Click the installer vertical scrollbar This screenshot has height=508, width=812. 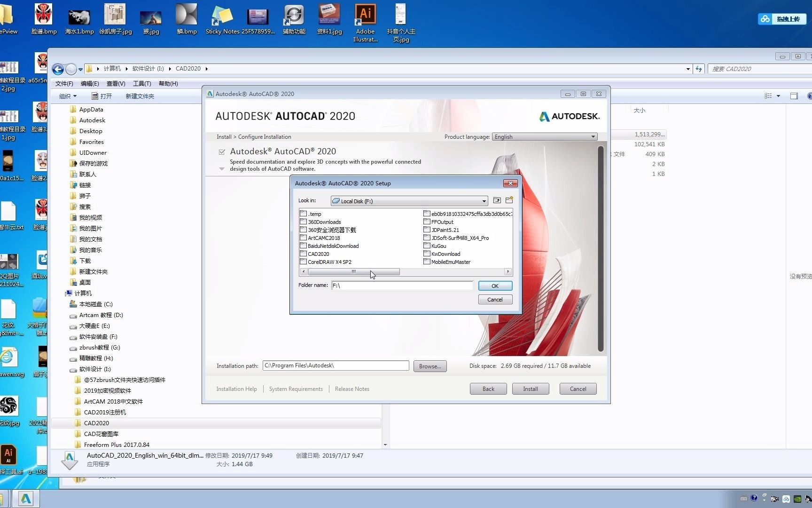(600, 249)
